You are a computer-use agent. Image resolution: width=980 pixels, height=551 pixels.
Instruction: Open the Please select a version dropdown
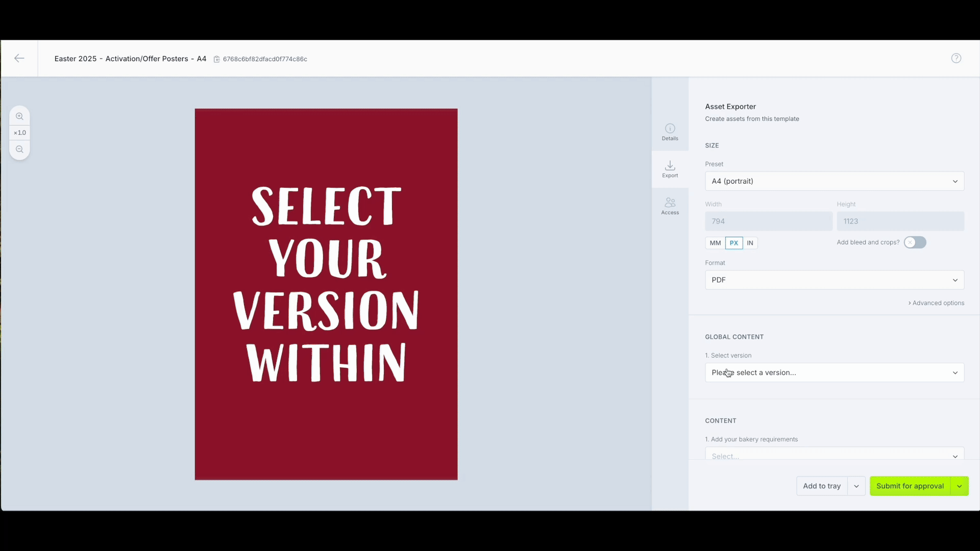834,372
